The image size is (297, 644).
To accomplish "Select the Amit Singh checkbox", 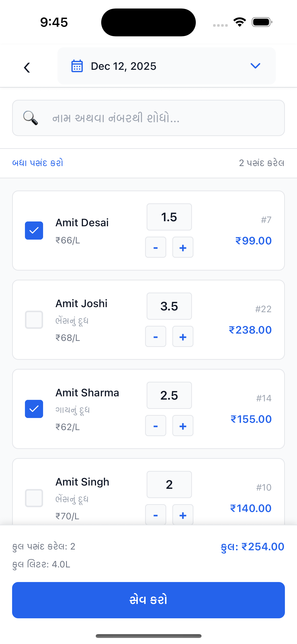I will [34, 498].
